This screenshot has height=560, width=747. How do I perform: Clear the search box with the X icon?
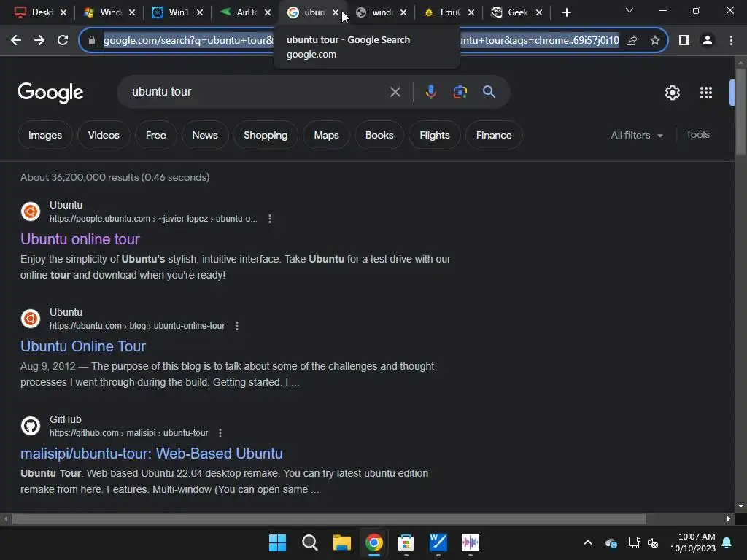395,92
